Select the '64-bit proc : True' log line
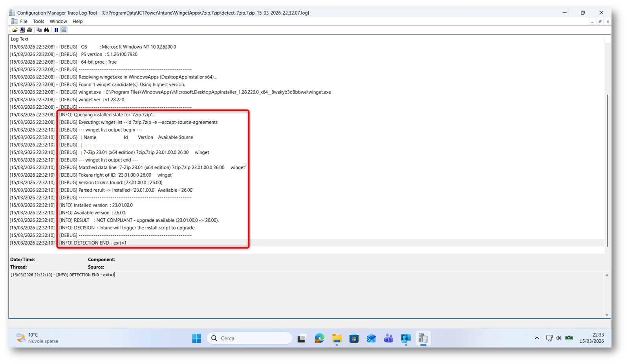 click(306, 62)
